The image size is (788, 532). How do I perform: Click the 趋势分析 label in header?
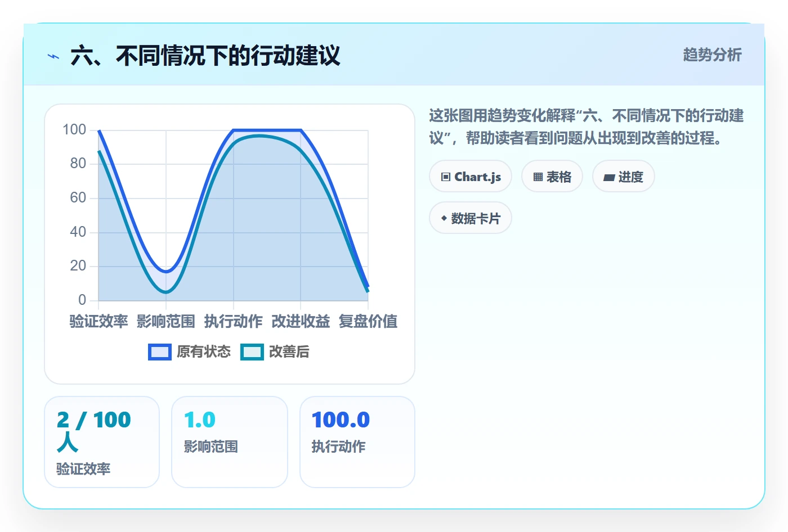[713, 55]
